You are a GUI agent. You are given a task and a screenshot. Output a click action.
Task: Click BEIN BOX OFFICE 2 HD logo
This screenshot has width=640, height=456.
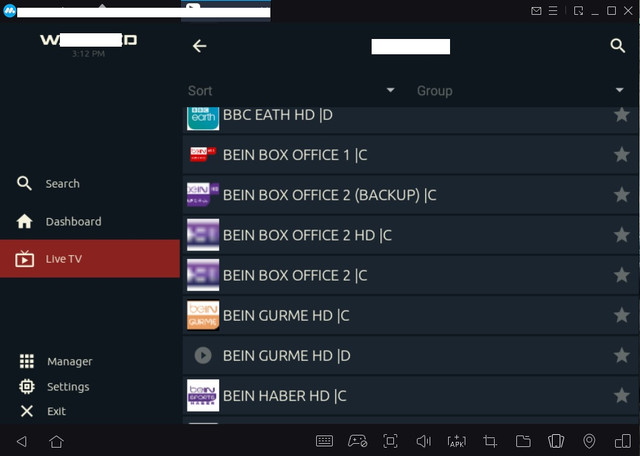click(203, 235)
